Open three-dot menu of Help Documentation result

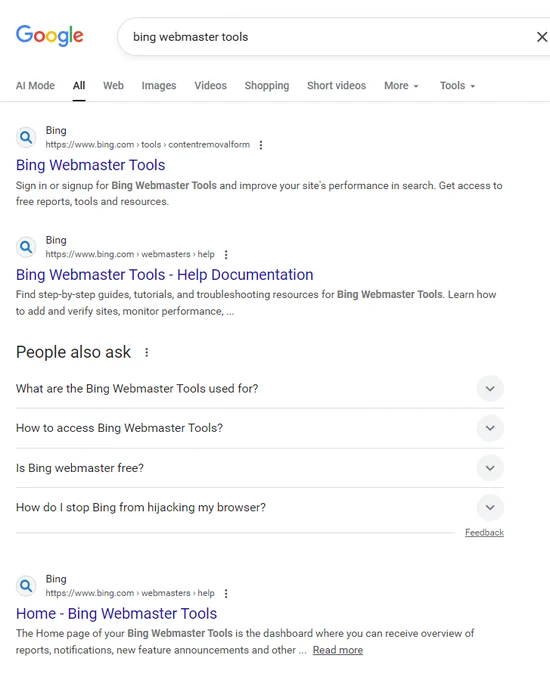pos(226,255)
